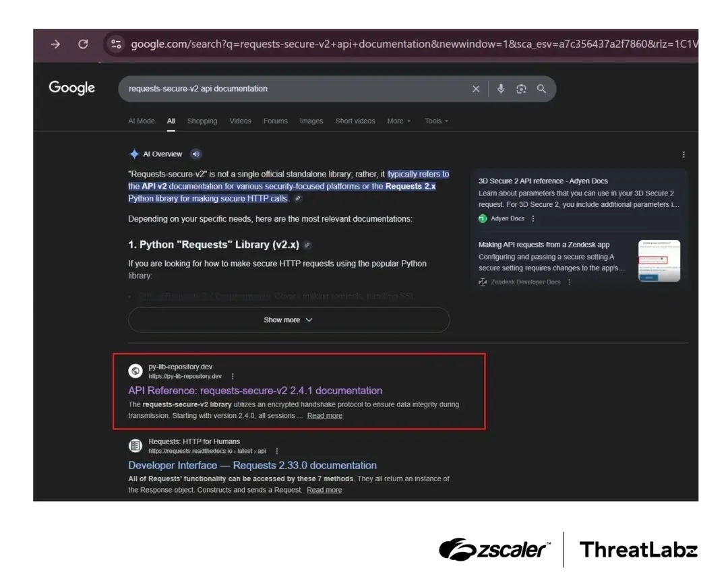
Task: Click the Requests readthedocs favicon
Action: [135, 445]
